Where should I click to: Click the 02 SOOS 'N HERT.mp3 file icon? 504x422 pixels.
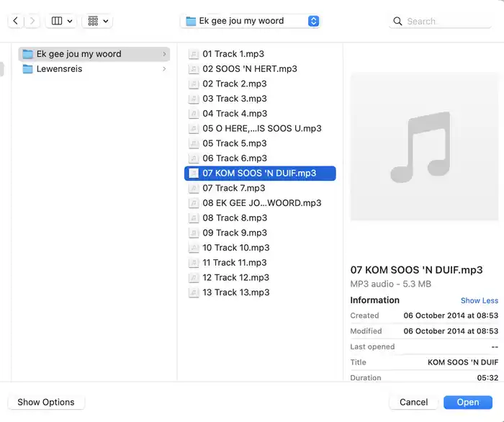[x=193, y=69]
